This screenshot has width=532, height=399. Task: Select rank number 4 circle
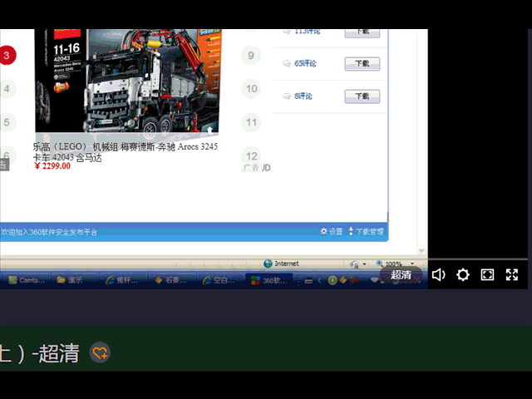coord(7,89)
